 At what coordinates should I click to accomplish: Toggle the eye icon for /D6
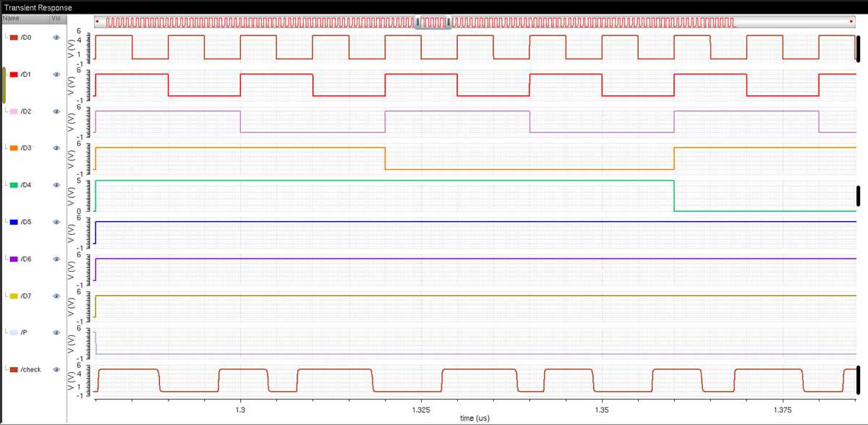pyautogui.click(x=56, y=259)
